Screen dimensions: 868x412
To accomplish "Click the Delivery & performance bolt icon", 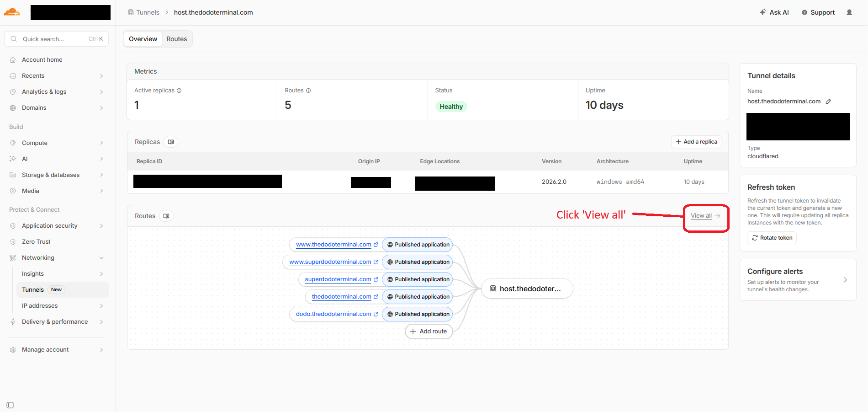I will click(13, 322).
